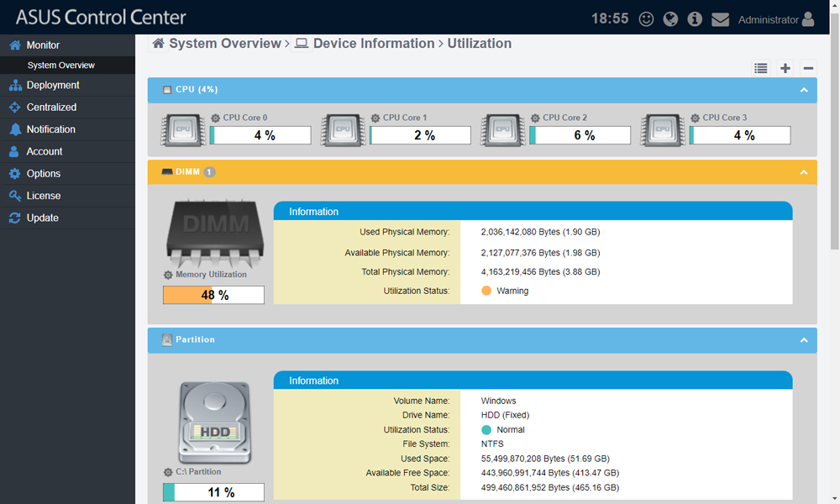Collapse all panels using the minus icon
Image resolution: width=840 pixels, height=504 pixels.
pos(808,68)
